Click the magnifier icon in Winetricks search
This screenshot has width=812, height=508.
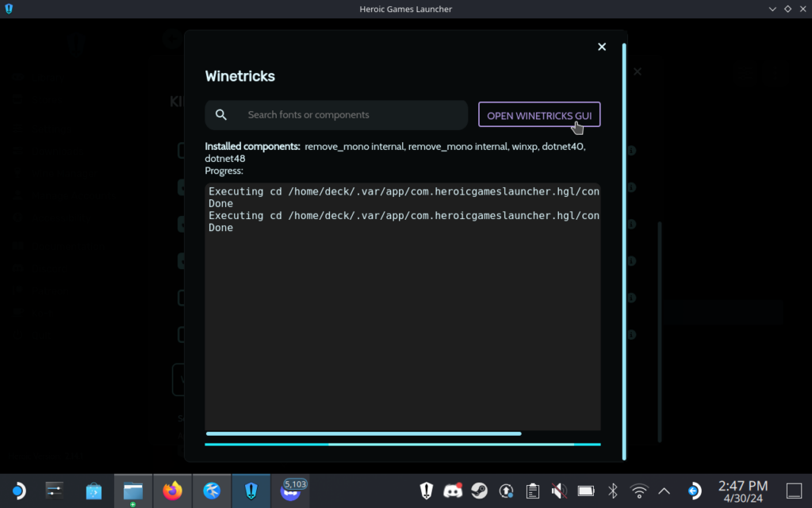[221, 114]
